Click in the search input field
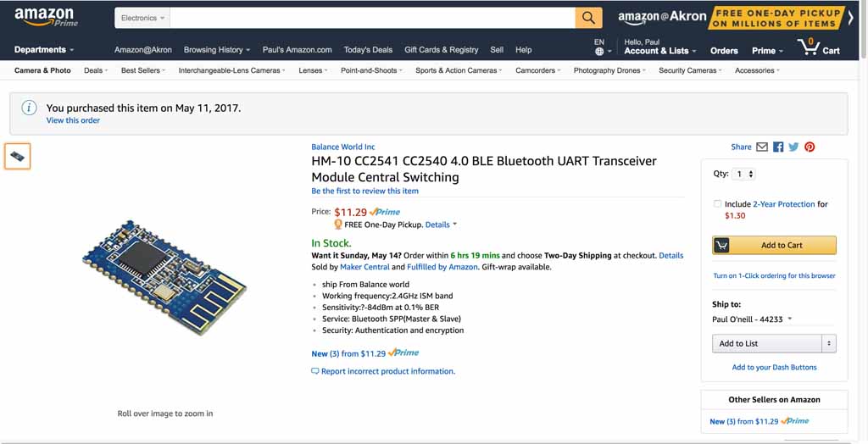This screenshot has width=868, height=444. click(x=373, y=18)
